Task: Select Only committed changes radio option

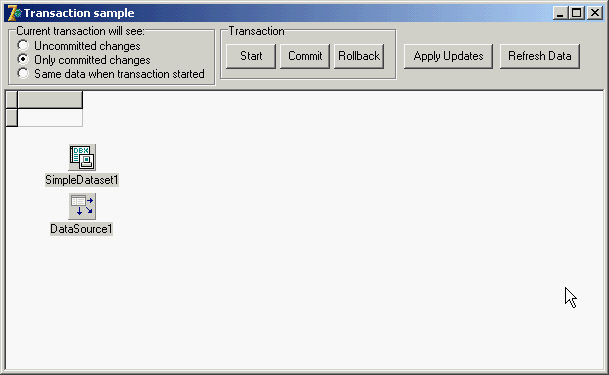Action: (23, 59)
